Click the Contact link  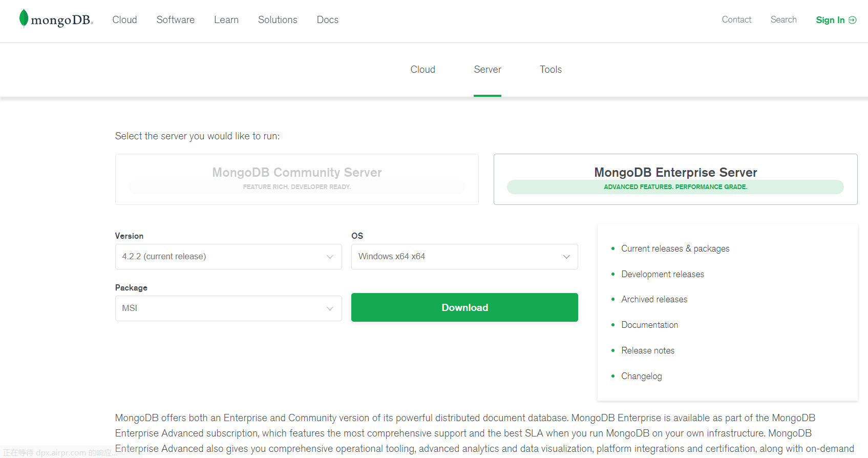point(736,19)
